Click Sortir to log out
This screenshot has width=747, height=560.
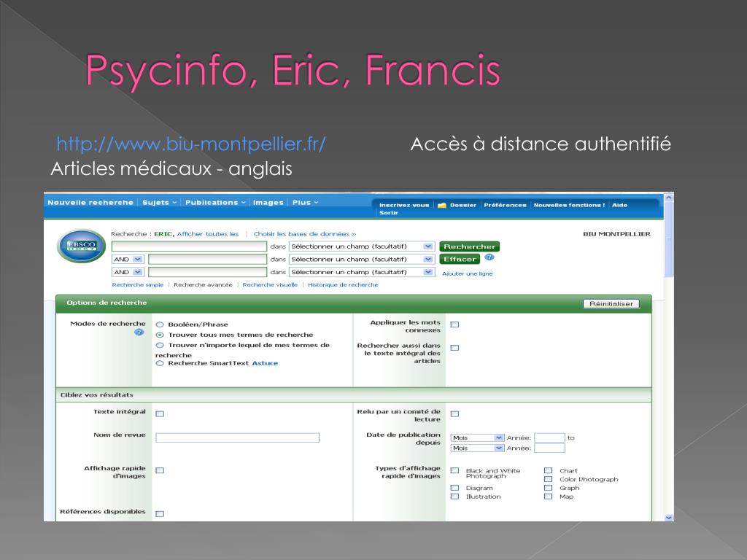point(389,213)
